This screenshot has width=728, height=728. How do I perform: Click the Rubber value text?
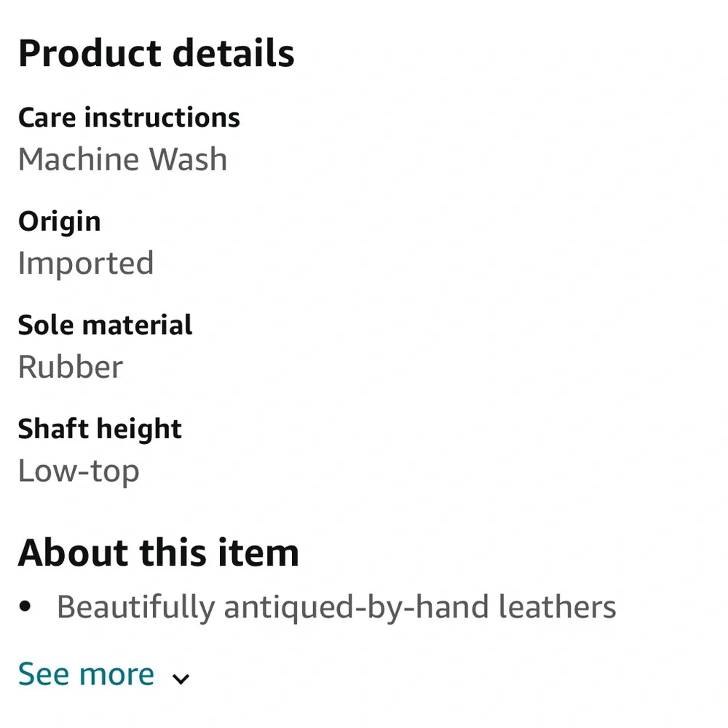click(x=70, y=367)
